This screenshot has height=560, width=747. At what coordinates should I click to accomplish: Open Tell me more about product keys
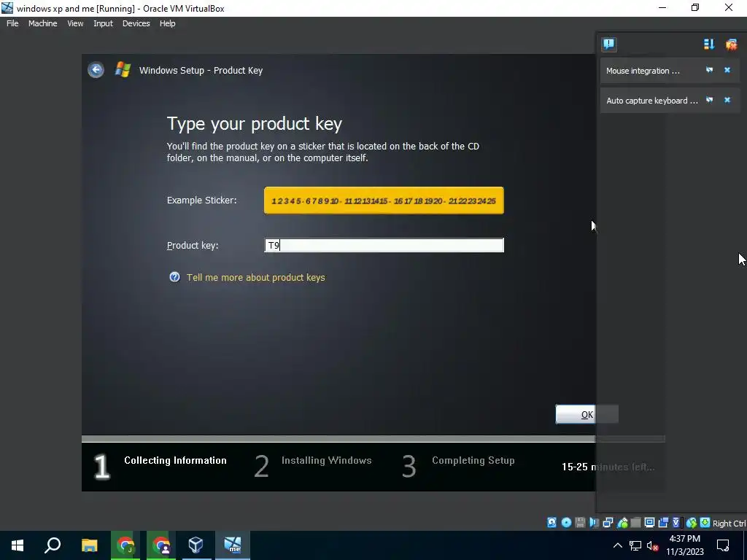(255, 278)
